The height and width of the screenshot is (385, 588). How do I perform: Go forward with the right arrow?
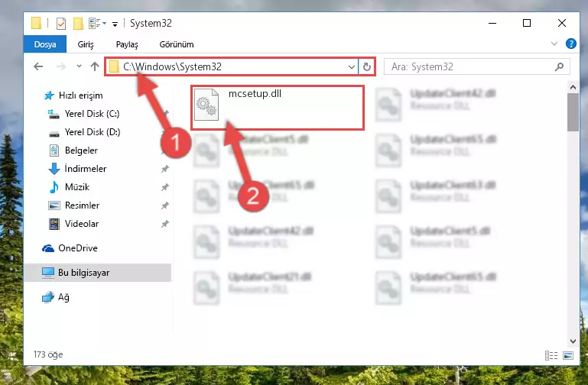(x=60, y=66)
